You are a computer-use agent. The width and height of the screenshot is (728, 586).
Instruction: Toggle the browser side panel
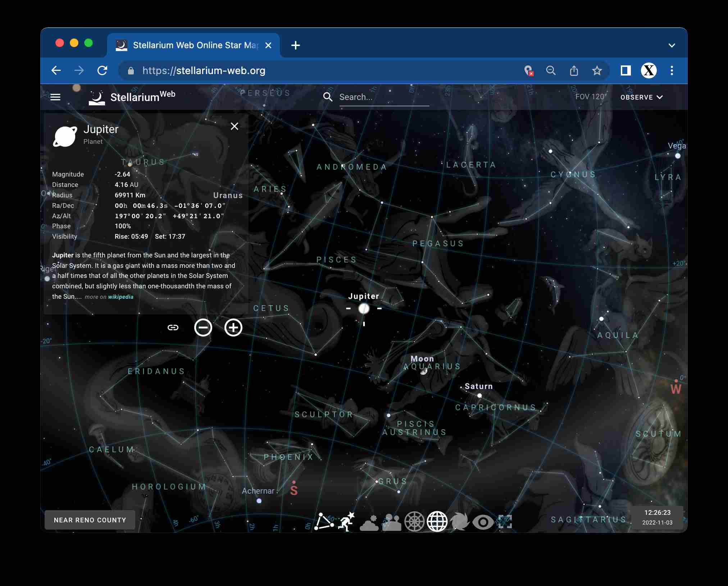click(x=626, y=70)
